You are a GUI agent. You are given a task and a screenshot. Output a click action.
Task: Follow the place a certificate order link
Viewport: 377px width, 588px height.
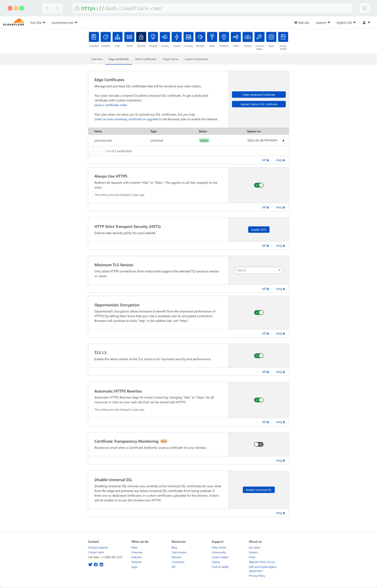[111, 105]
